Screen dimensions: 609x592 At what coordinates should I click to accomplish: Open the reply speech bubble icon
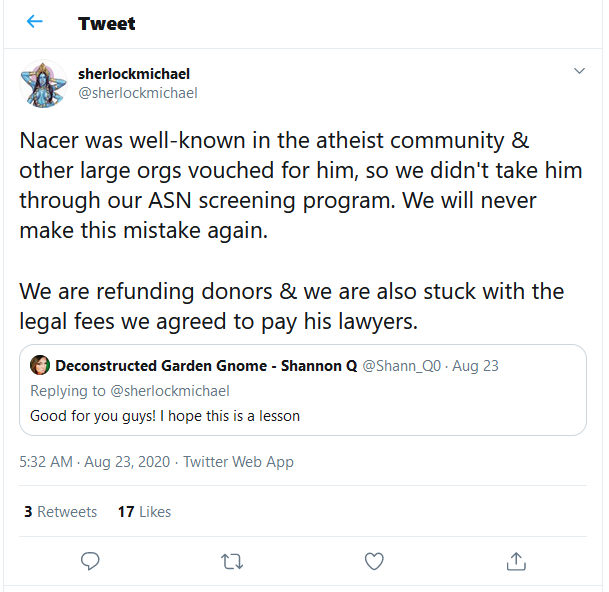coord(90,561)
